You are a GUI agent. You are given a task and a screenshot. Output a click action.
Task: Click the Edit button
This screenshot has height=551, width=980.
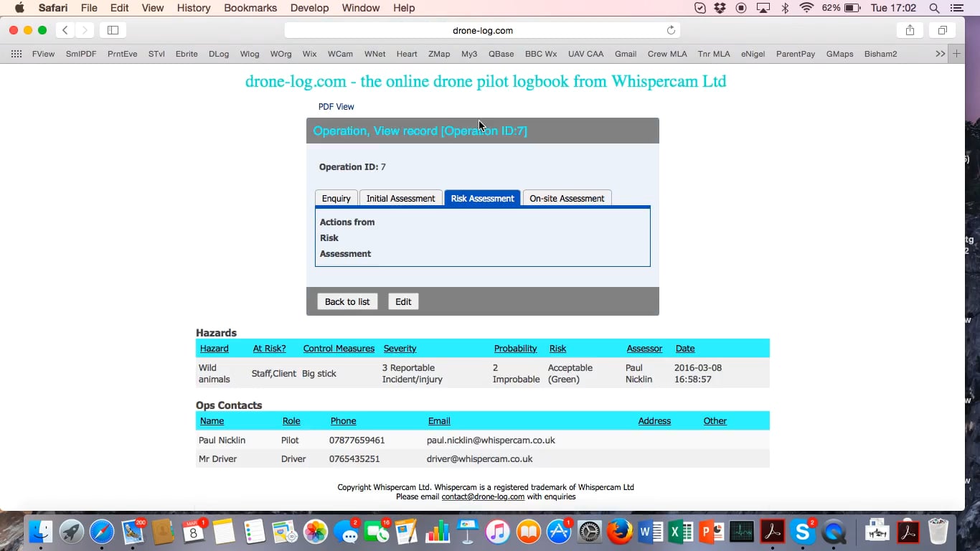(403, 301)
